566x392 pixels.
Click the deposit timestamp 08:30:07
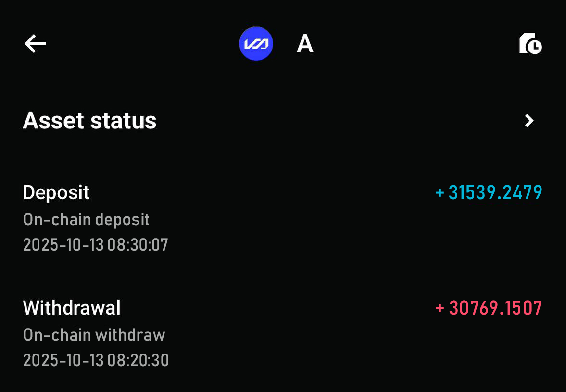pyautogui.click(x=138, y=245)
